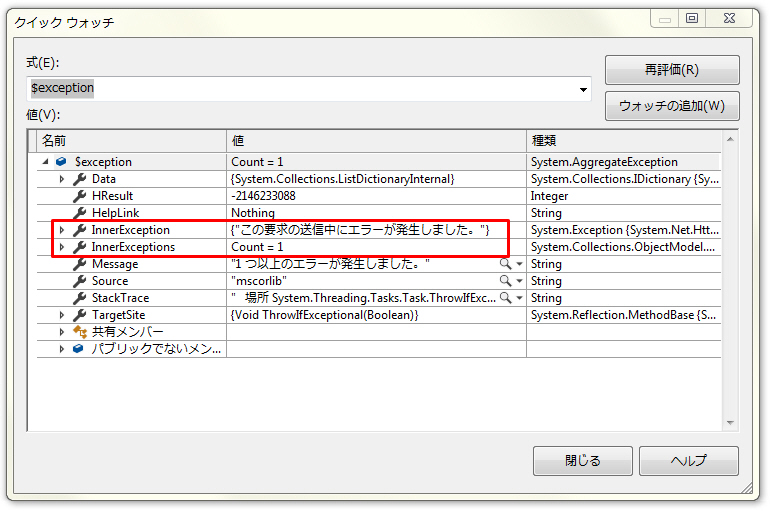Click the magnifier icon in Source row
This screenshot has height=511, width=771.
505,281
